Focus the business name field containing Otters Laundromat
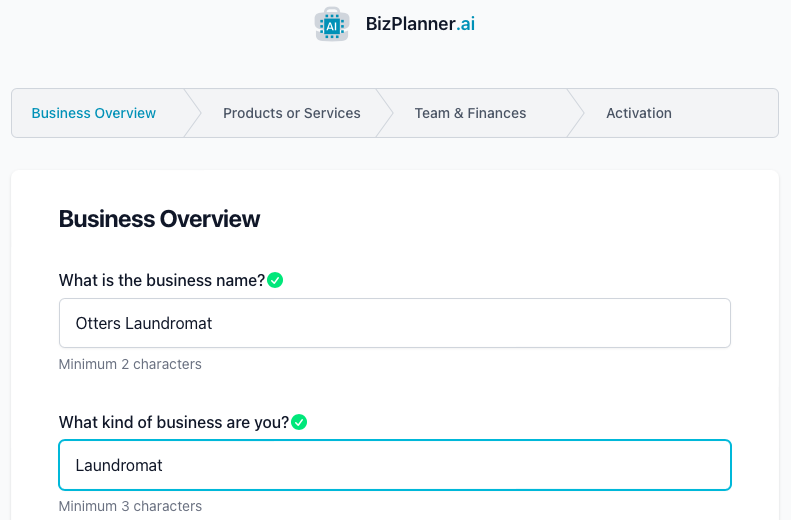Screen dimensions: 791x520 tap(394, 323)
